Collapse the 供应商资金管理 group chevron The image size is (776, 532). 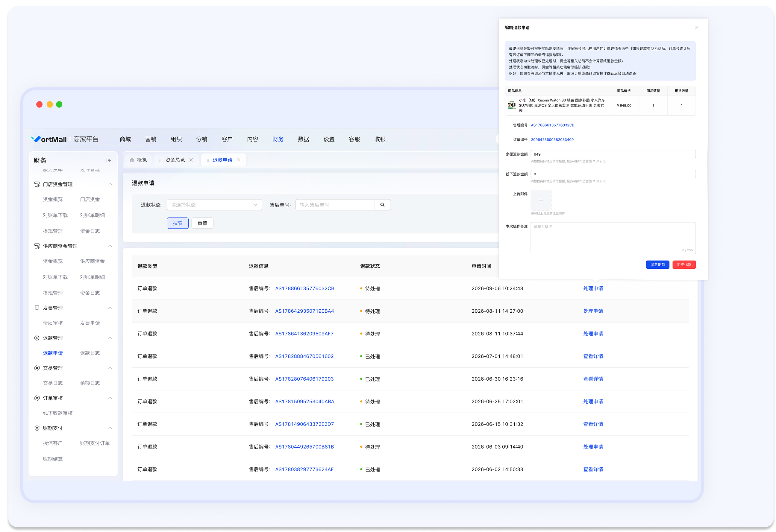[x=110, y=246]
